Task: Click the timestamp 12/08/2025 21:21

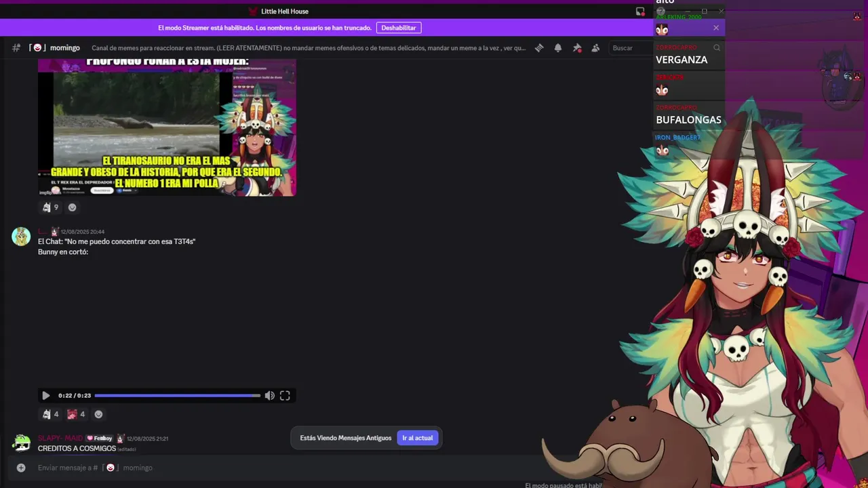Action: click(x=147, y=439)
